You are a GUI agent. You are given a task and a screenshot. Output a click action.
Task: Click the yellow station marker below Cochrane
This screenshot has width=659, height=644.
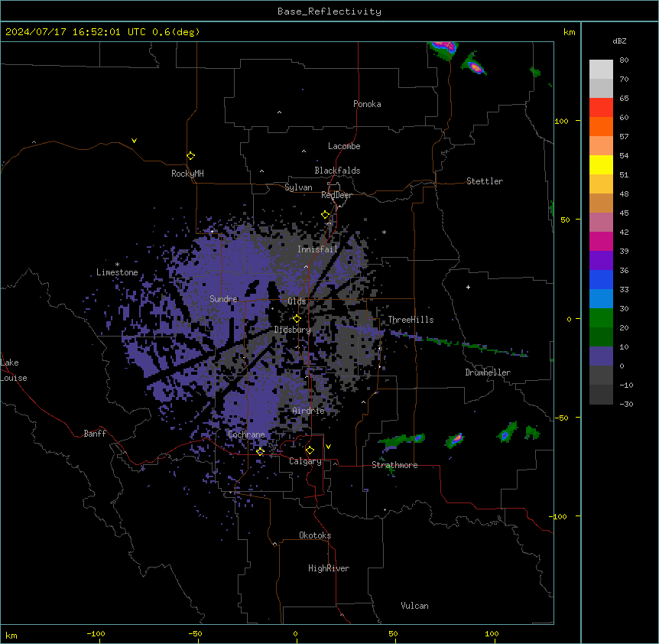tap(260, 451)
